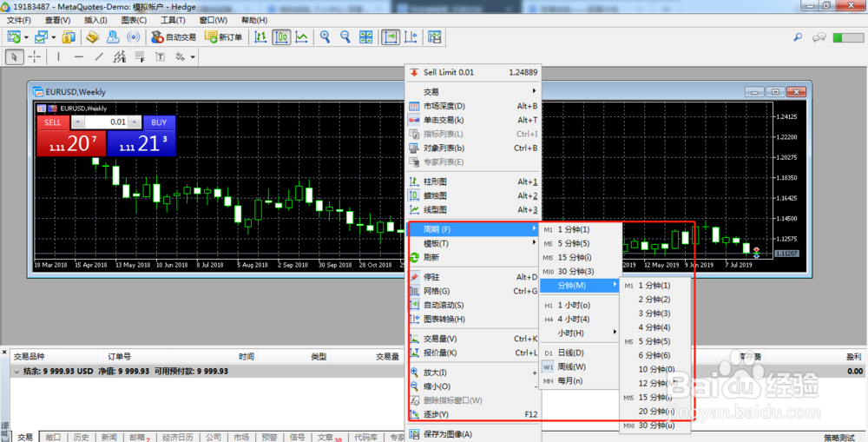Switch to bar chart toolbar icon

[x=260, y=37]
